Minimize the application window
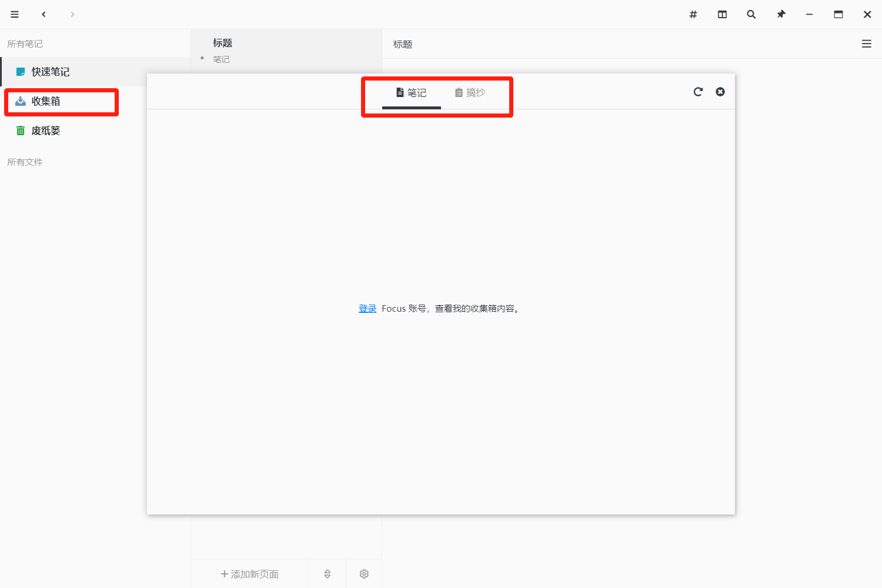This screenshot has height=588, width=882. pos(810,14)
